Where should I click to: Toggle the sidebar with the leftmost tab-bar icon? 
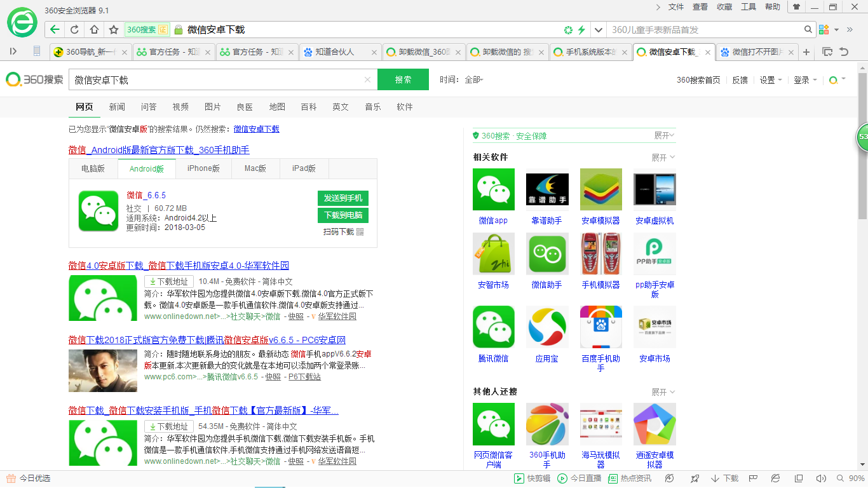(x=13, y=51)
